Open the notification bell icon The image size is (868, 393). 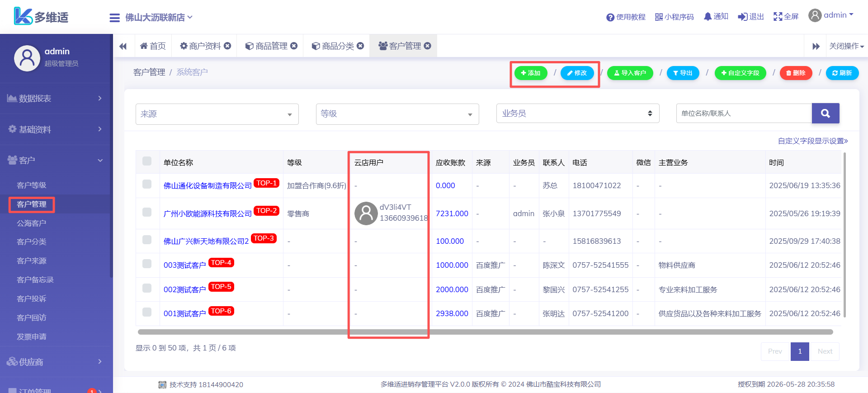[x=708, y=17]
